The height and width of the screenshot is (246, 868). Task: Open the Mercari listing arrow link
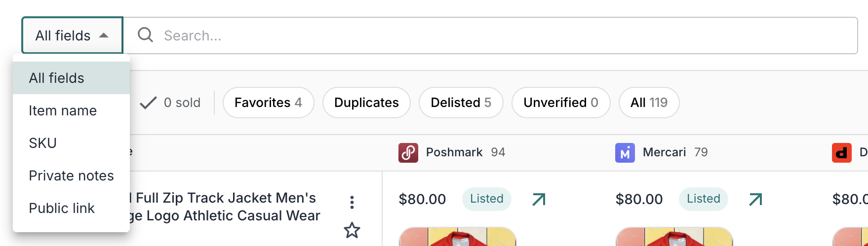[755, 199]
